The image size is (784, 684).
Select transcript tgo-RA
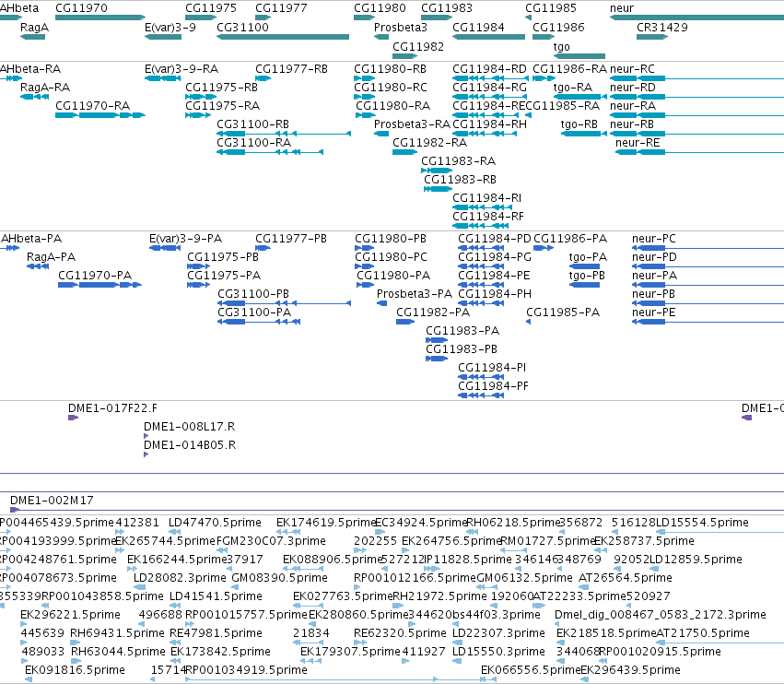click(579, 97)
